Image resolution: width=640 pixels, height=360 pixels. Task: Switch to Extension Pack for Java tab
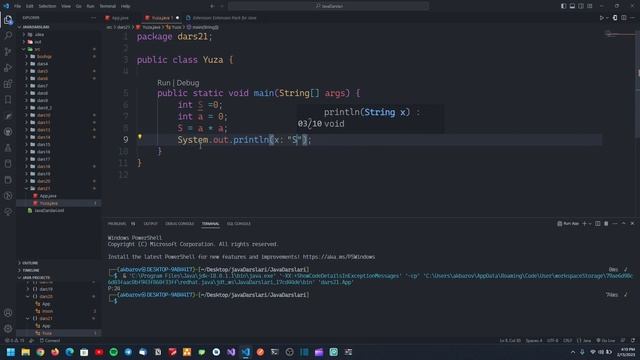[224, 18]
